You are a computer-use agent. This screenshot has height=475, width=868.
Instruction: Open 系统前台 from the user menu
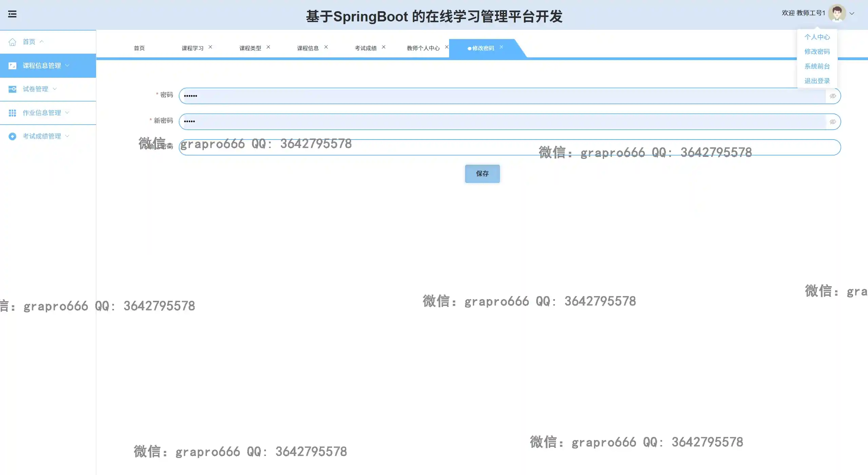click(817, 66)
